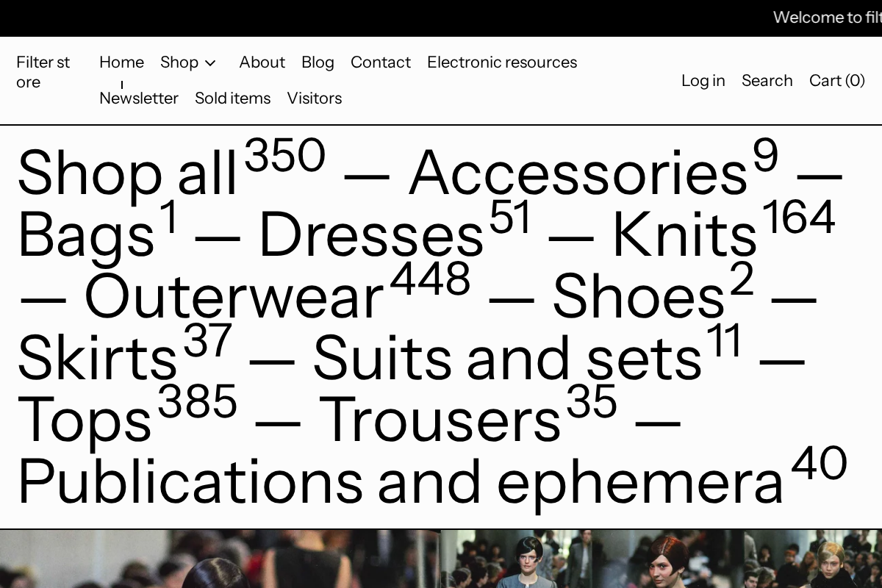Browse Electronic resources
882x588 pixels.
502,62
